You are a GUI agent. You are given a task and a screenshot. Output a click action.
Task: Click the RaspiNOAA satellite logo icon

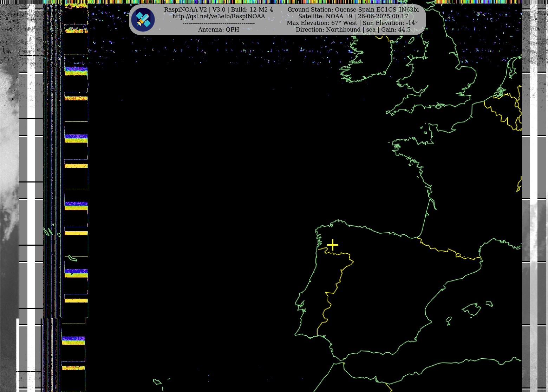[143, 20]
